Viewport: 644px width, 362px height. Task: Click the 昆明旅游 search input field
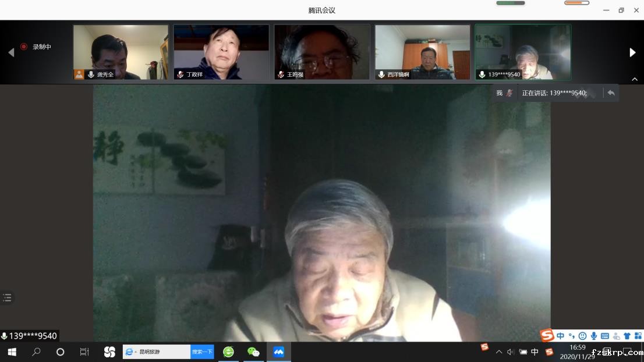163,352
